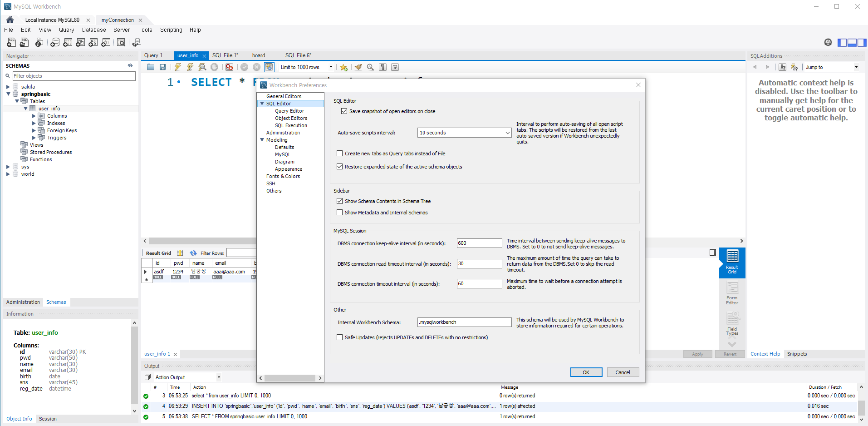The image size is (868, 426).
Task: Uncheck Show Schema Contents in Schema Tree
Action: (x=339, y=201)
